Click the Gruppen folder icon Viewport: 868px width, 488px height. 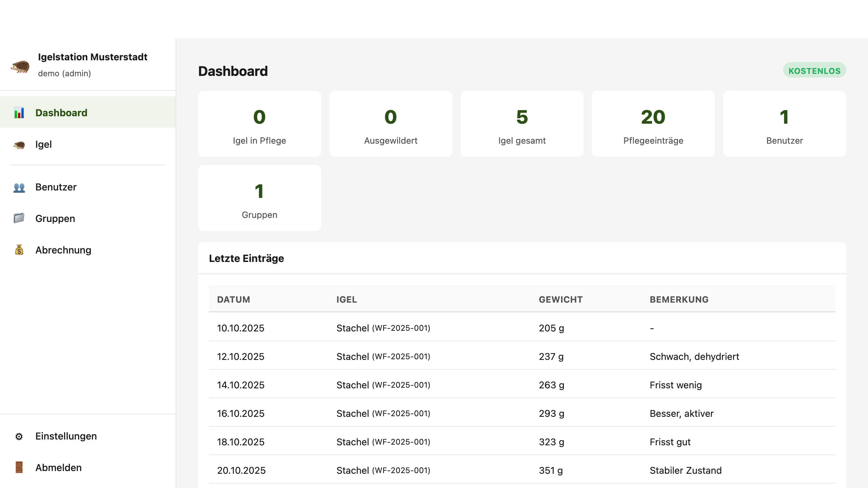[x=19, y=218]
